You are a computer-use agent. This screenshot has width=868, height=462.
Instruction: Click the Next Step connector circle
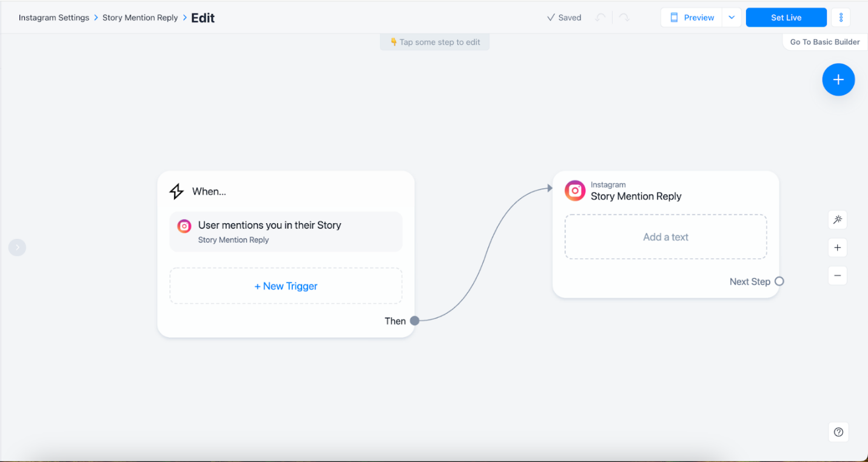pyautogui.click(x=779, y=281)
